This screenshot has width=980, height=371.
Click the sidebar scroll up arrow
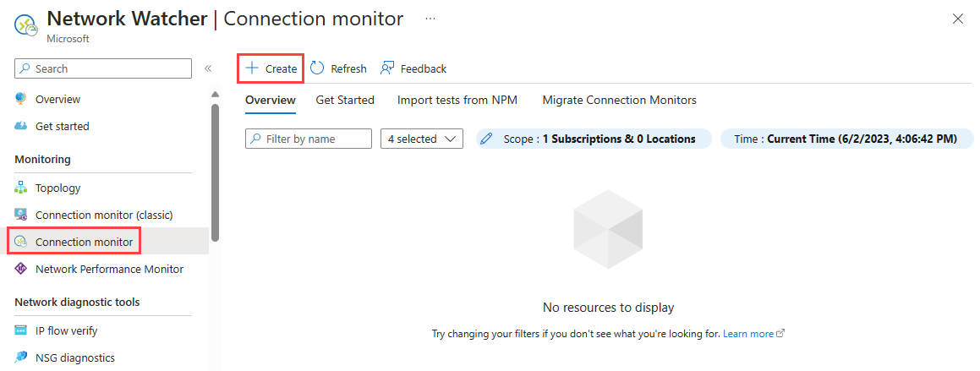[215, 95]
